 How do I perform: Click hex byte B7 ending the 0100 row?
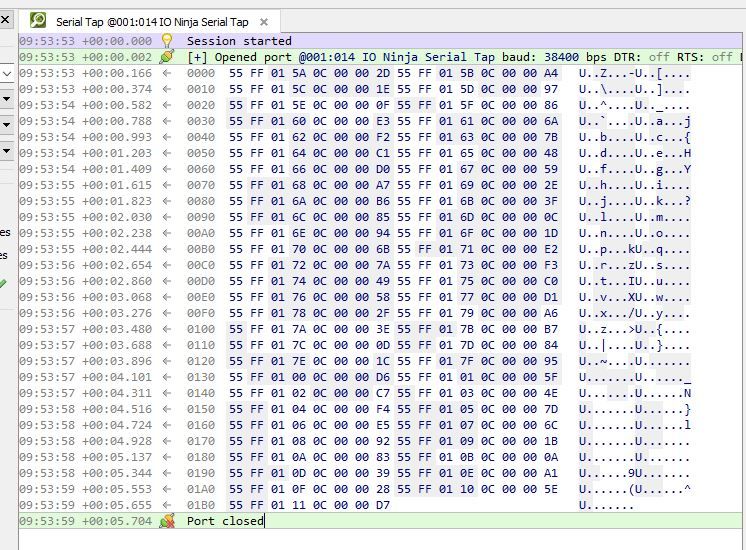[x=551, y=329]
